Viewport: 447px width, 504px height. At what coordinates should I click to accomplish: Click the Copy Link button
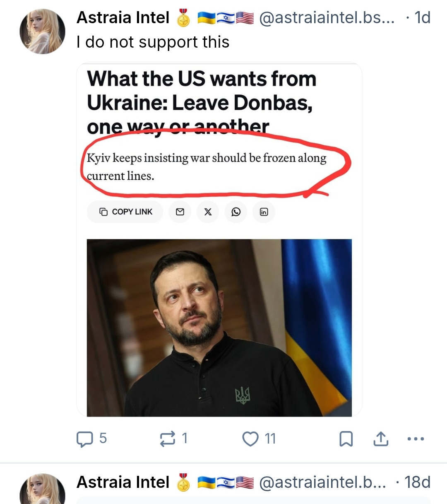pyautogui.click(x=125, y=212)
